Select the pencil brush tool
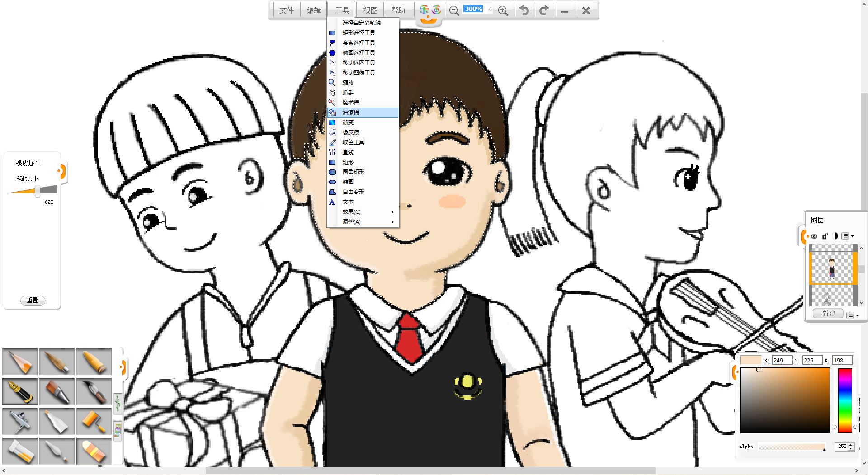This screenshot has width=868, height=475. 20,362
